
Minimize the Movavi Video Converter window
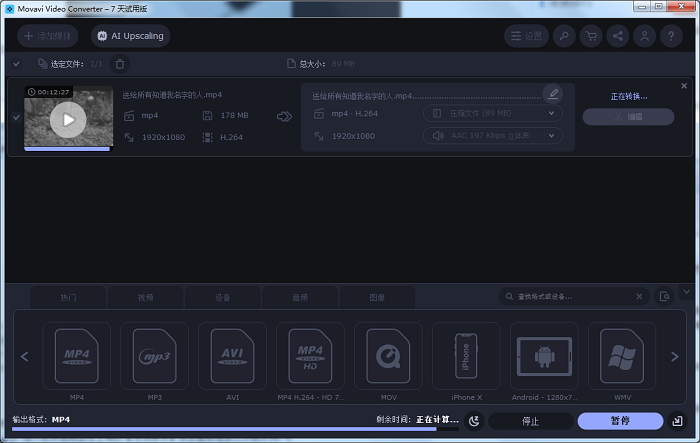642,7
